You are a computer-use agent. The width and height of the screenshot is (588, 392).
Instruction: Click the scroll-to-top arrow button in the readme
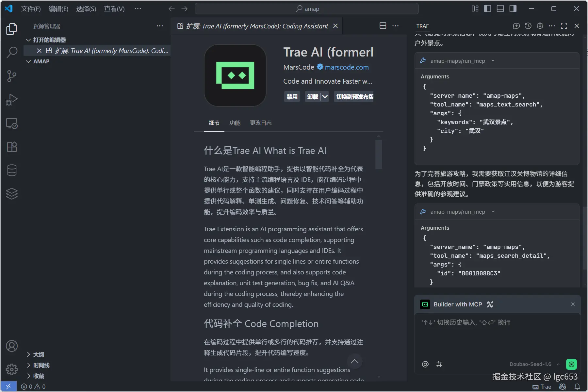[x=354, y=361]
